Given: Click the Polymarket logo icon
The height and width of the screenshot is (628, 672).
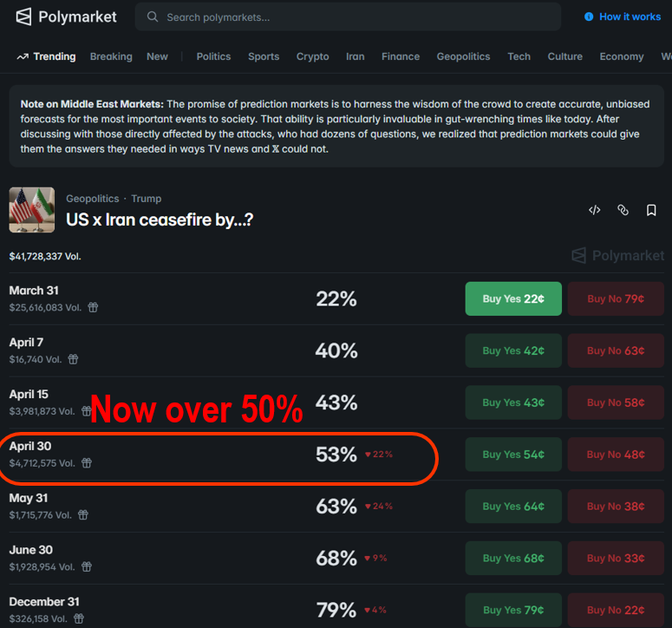Looking at the screenshot, I should [x=23, y=16].
